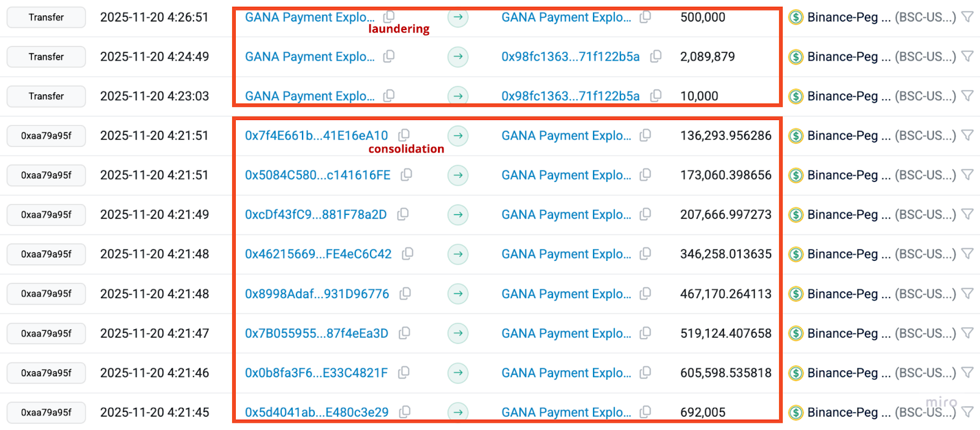
Task: Copy sender address 0x5084C580...c141616FE
Action: pyautogui.click(x=406, y=175)
